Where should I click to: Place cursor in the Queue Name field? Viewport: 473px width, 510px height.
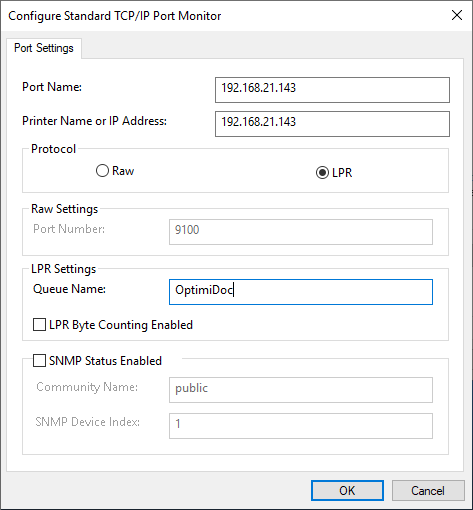[x=301, y=292]
